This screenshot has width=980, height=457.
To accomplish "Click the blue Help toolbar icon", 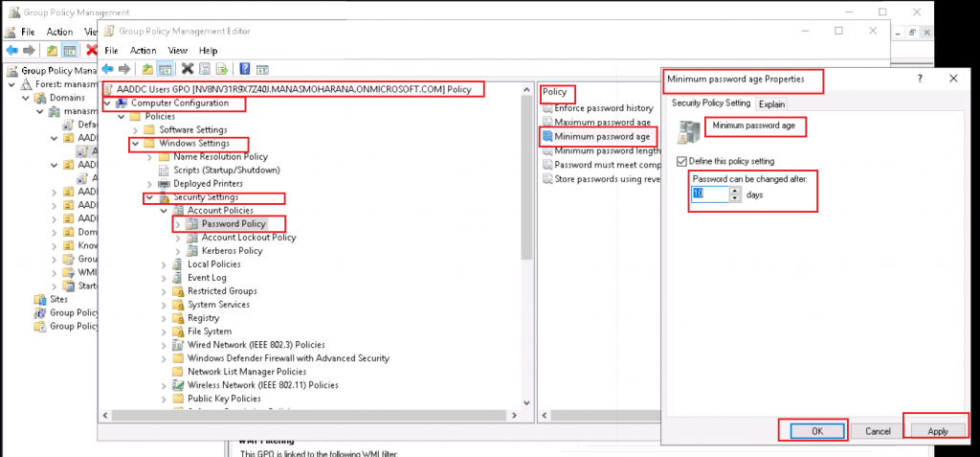I will [245, 69].
